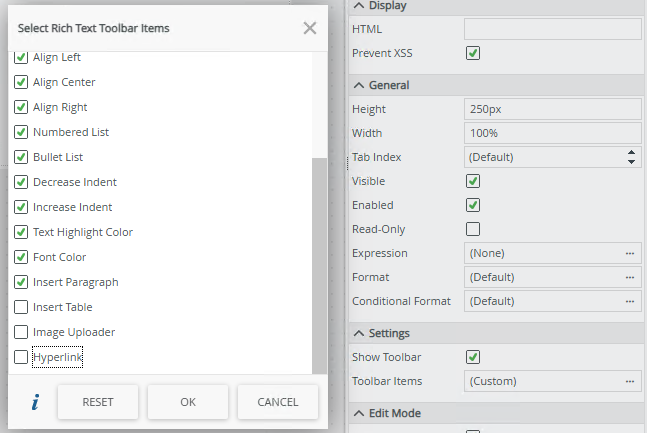
Task: Click the Height input field
Action: click(x=552, y=109)
